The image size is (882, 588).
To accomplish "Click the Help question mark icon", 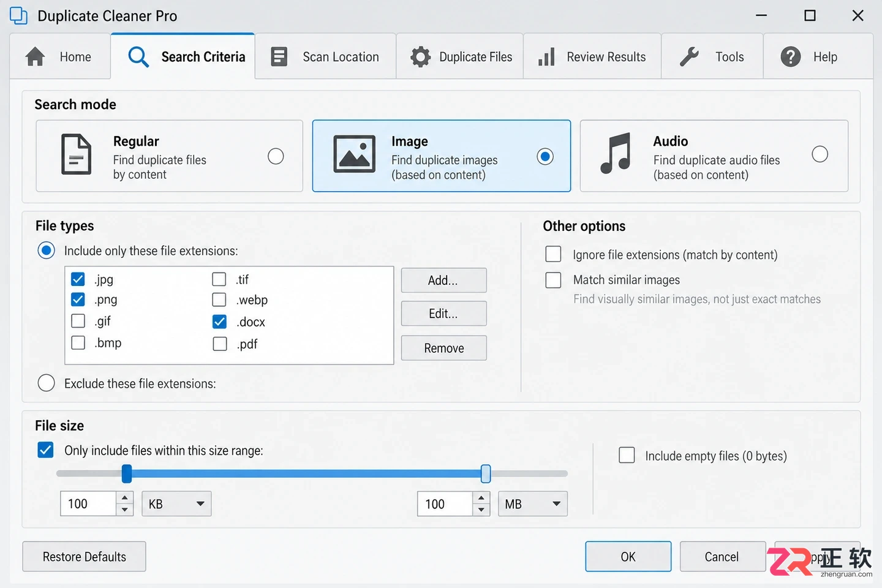I will [791, 57].
